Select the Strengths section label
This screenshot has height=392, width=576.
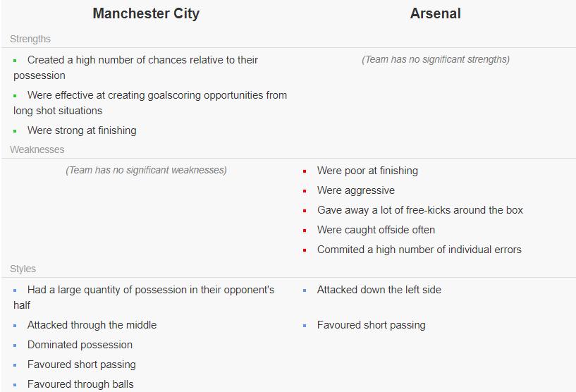pos(30,39)
